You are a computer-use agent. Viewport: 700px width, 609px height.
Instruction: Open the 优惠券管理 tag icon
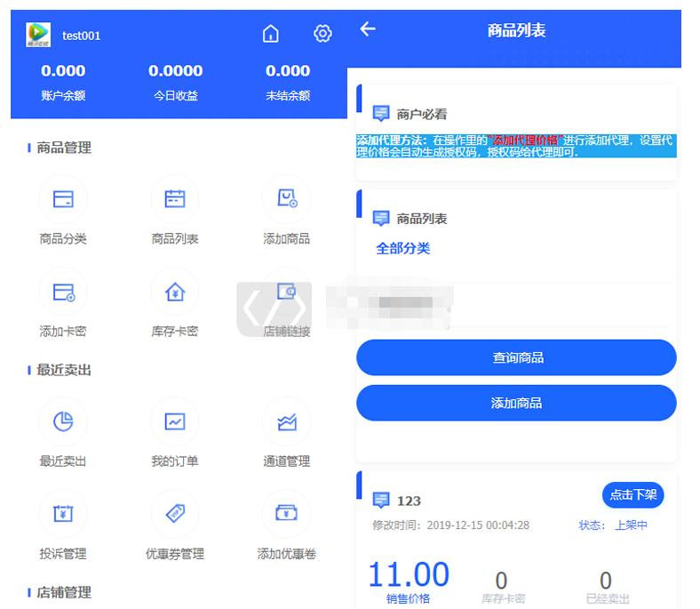pyautogui.click(x=175, y=514)
